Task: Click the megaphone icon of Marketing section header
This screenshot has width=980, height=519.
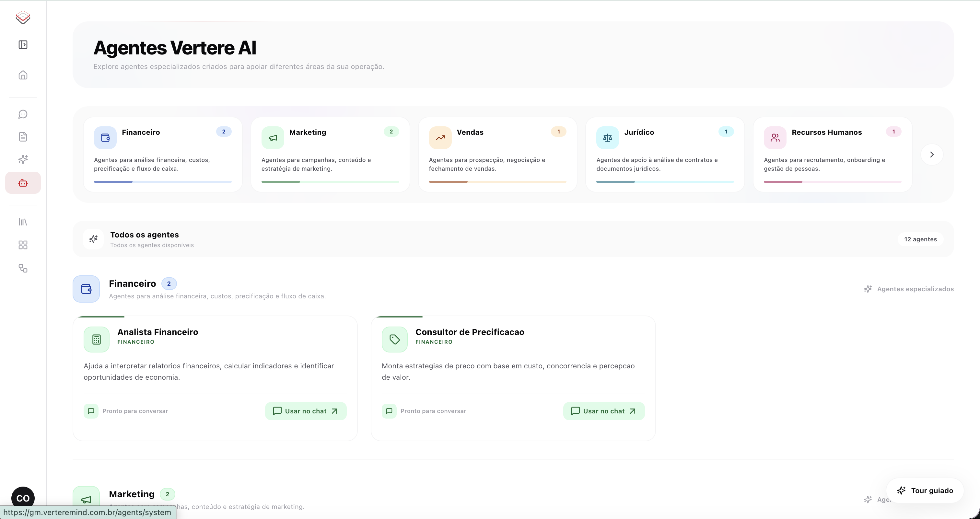Action: coord(86,500)
